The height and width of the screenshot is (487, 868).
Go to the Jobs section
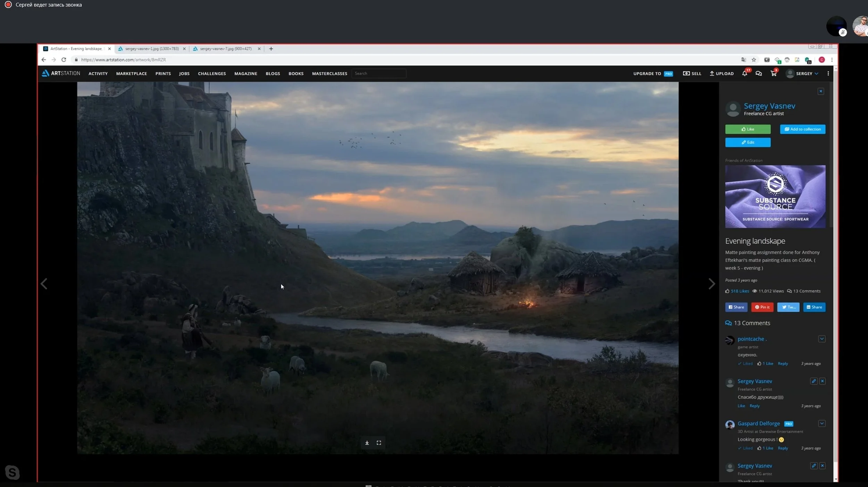click(x=184, y=74)
